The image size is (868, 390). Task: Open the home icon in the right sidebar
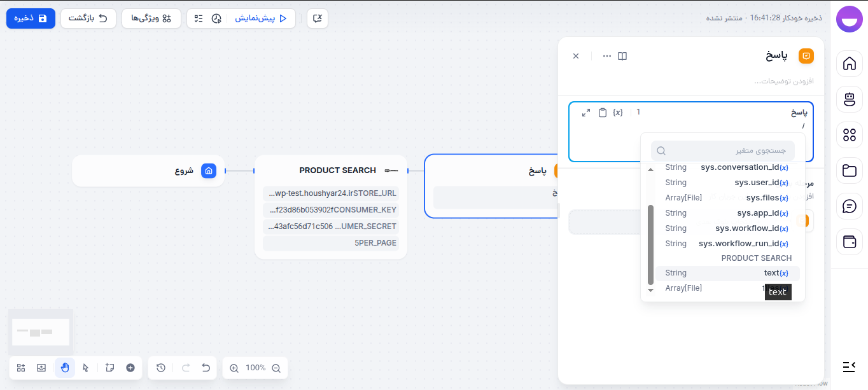click(849, 64)
